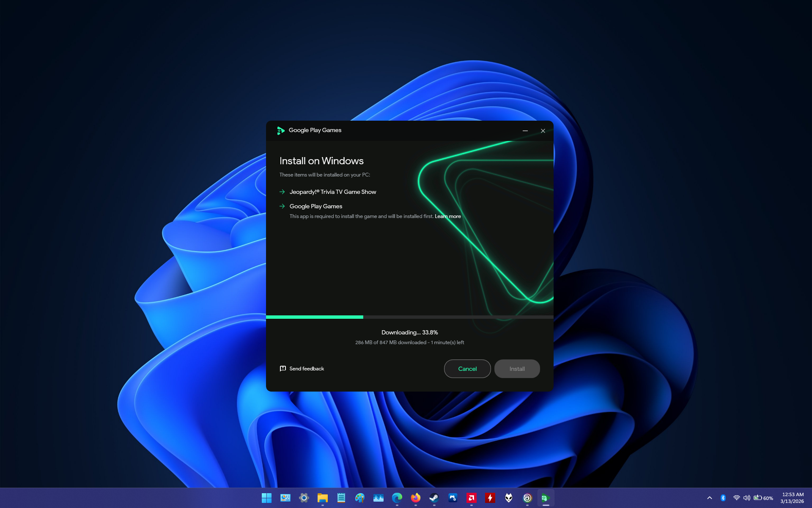Click the greyed Install button

click(517, 369)
